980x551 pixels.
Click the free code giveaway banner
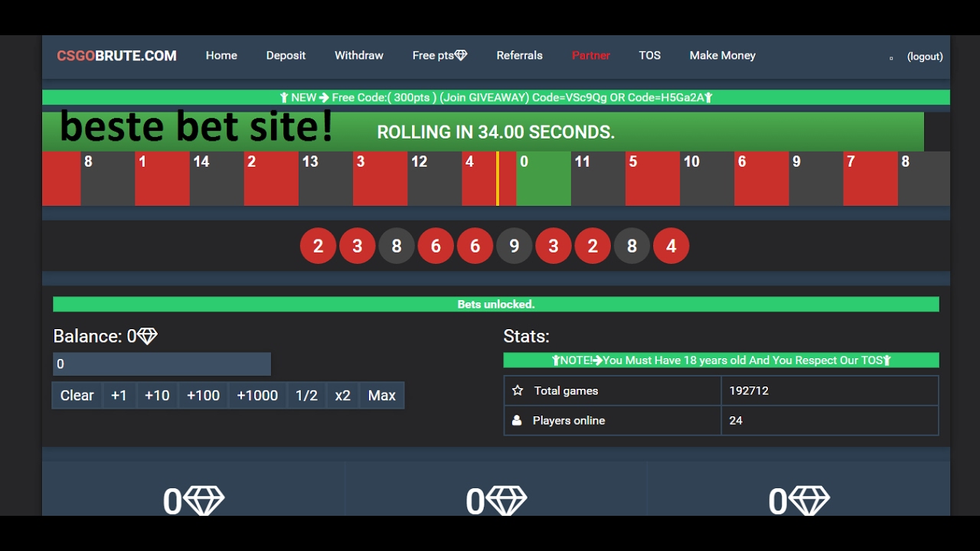coord(496,97)
